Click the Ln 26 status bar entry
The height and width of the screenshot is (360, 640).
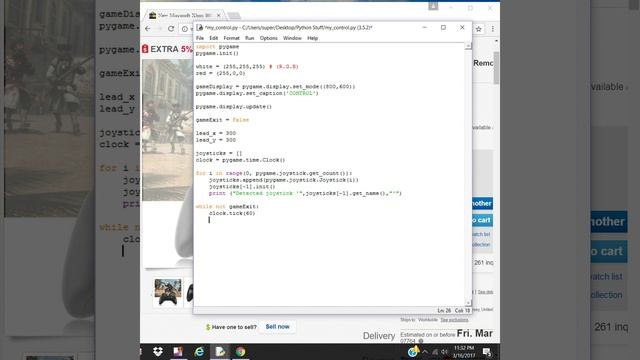point(444,311)
